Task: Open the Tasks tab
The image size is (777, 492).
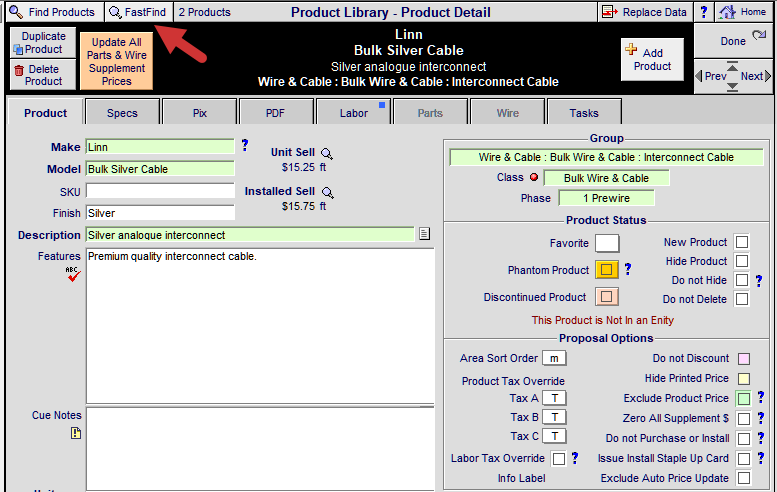Action: [x=584, y=113]
